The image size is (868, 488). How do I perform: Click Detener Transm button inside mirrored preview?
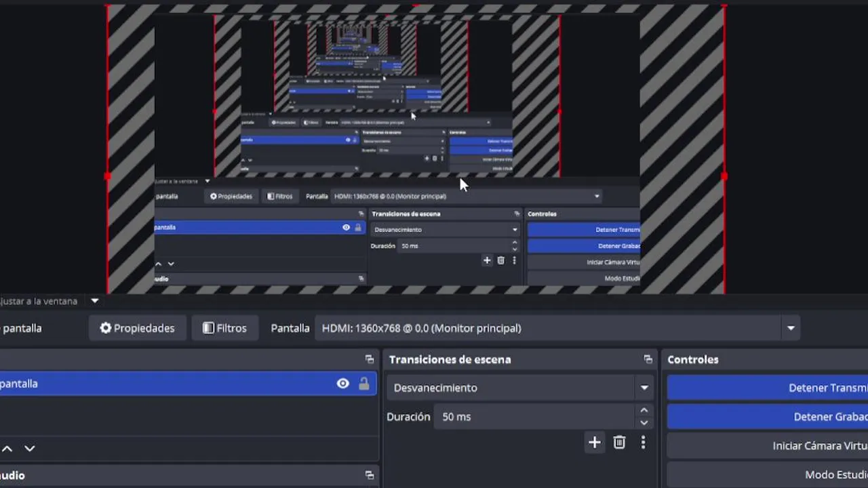coord(584,230)
